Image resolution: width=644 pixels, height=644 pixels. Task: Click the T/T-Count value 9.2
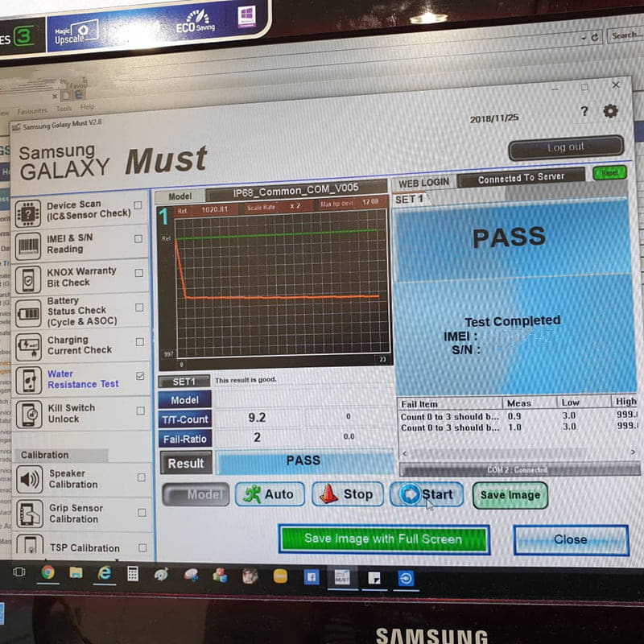coord(257,418)
